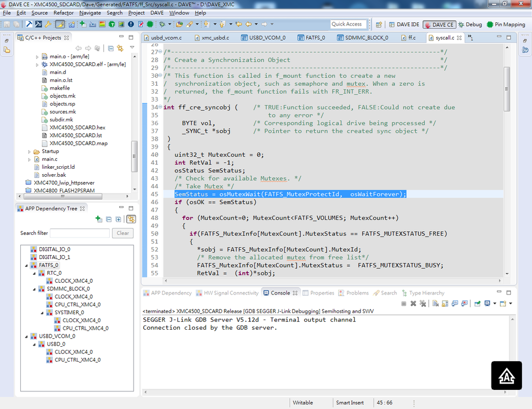Open the APP Dependency tab in bottom panel
This screenshot has width=532, height=409.
coord(168,293)
